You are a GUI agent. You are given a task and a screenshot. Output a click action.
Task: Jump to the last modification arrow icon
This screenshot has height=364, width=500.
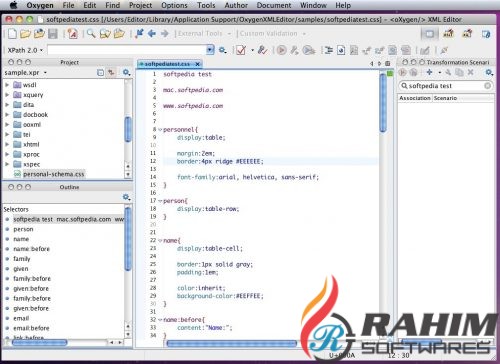point(139,33)
